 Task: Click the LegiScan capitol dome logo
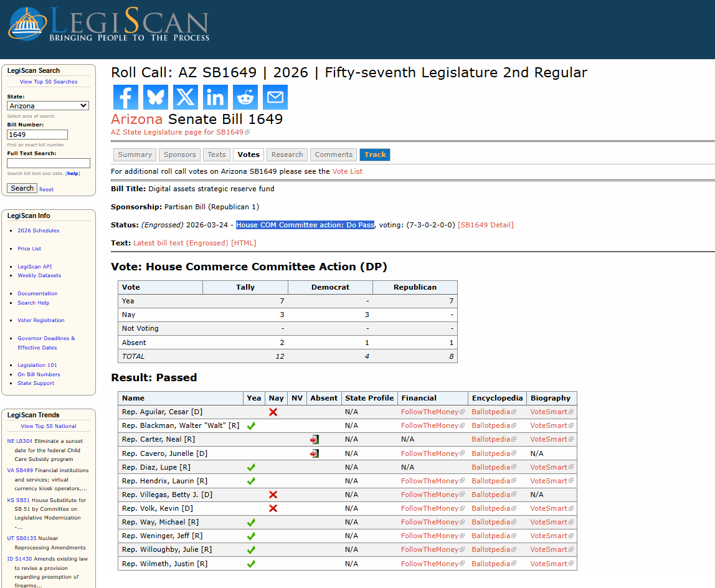27,24
